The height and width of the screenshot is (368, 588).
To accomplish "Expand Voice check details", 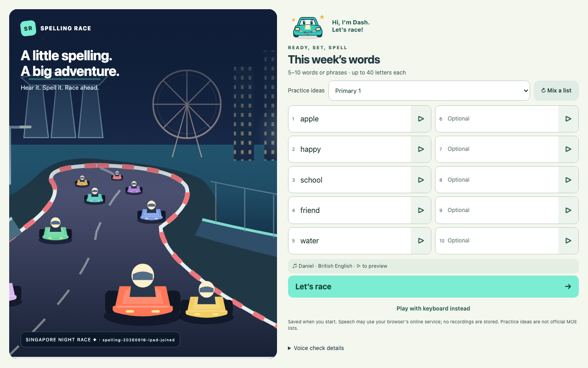I will (316, 348).
